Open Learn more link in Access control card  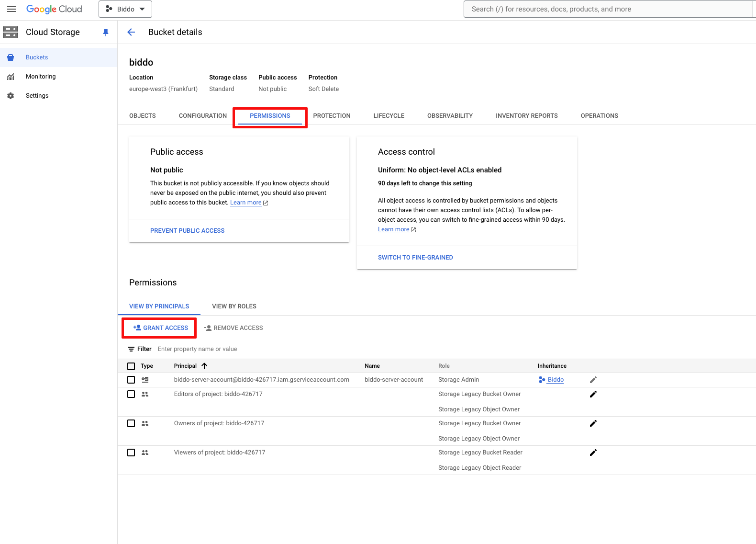[x=394, y=229]
